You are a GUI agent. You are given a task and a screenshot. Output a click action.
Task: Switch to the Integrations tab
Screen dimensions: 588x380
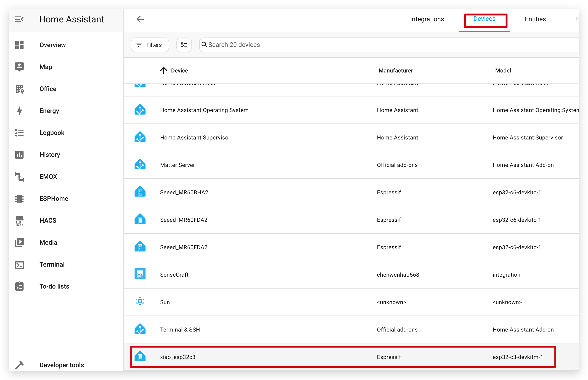pyautogui.click(x=427, y=19)
